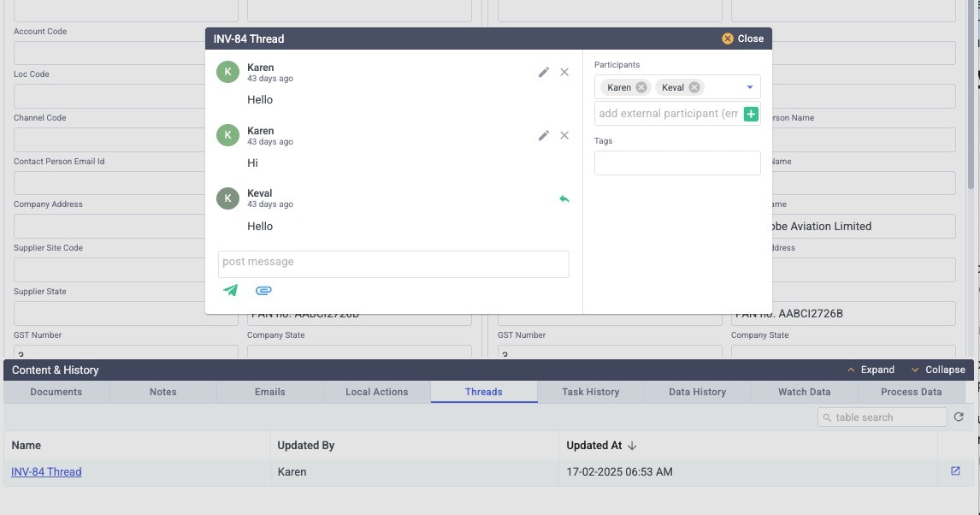Add external participant with green plus
Screen dimensions: 980x515
[752, 114]
